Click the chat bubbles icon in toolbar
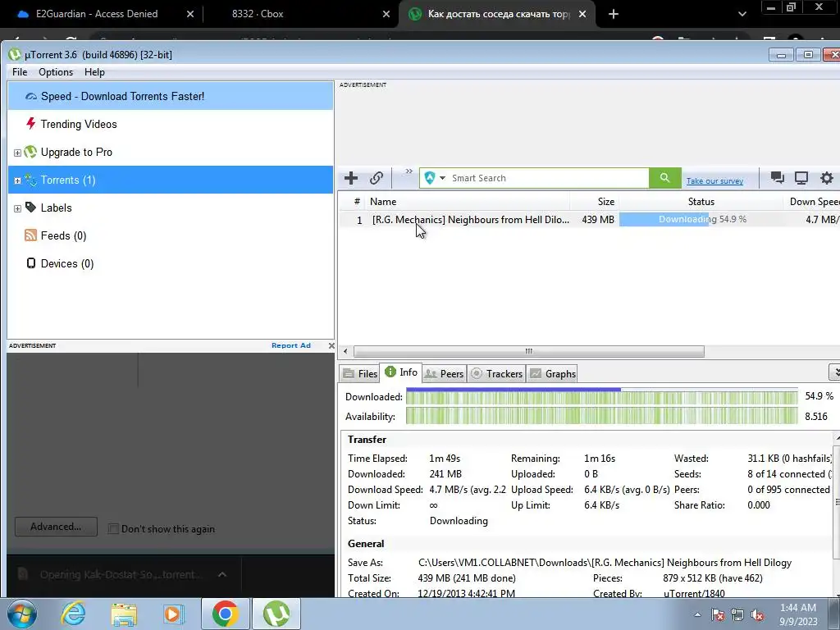 [778, 178]
